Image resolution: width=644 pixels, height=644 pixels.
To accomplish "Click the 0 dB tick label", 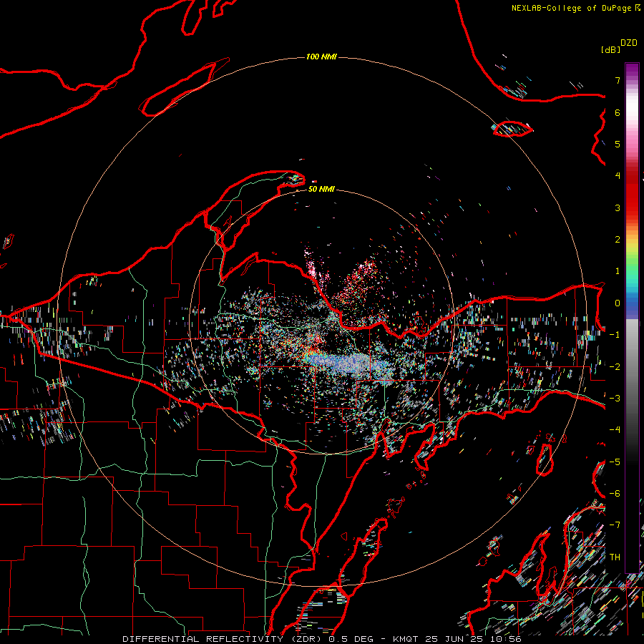I will click(x=618, y=303).
